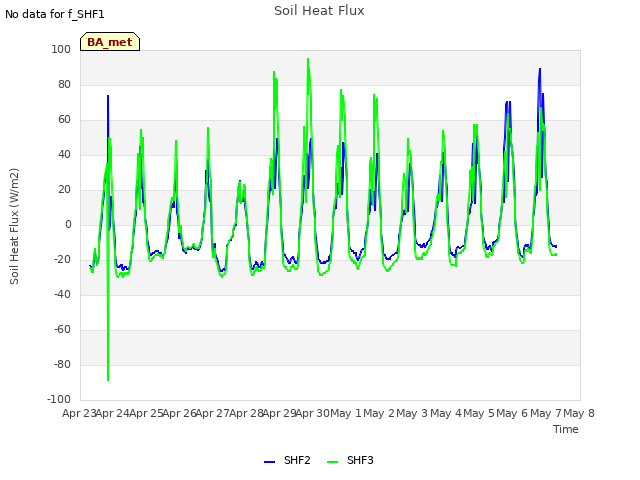The image size is (640, 480).
Task: Click the blue SHF2 spike on Apr 24
Action: (108, 96)
